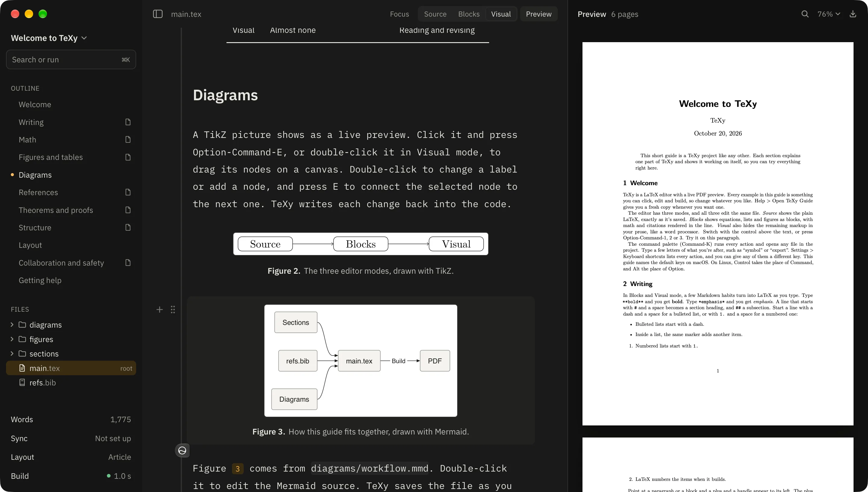Enable Focus mode
868x492 pixels.
click(399, 14)
